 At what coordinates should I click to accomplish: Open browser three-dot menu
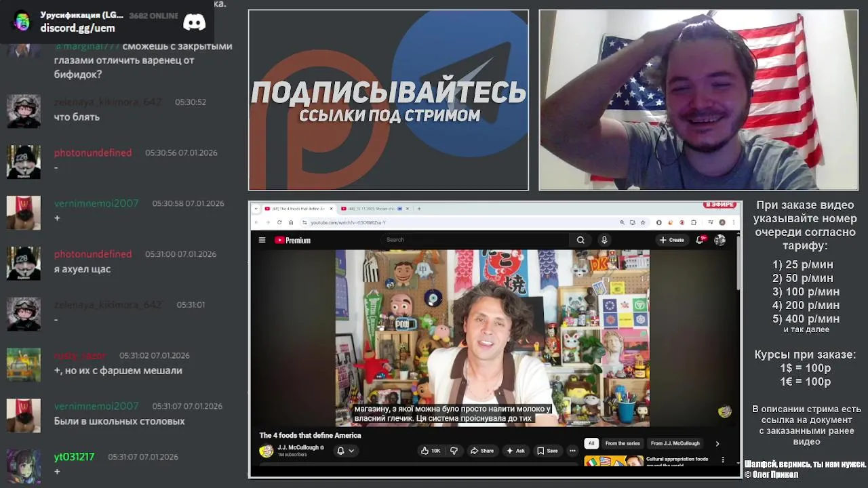[x=734, y=222]
